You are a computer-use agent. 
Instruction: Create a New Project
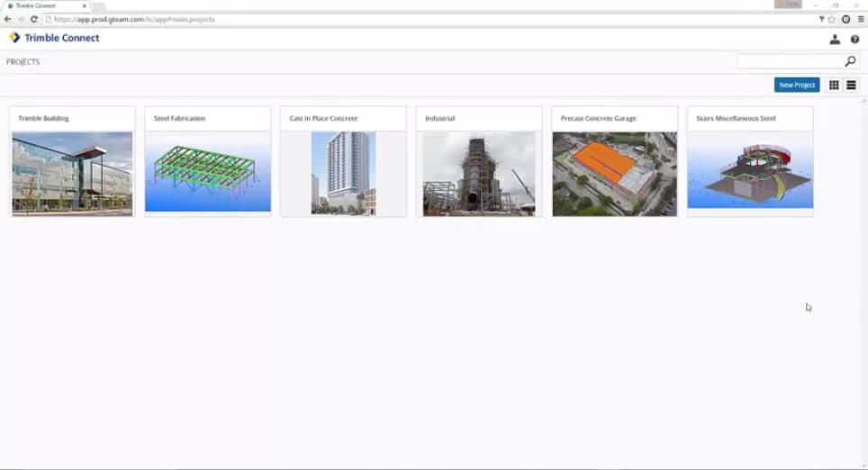pos(797,85)
